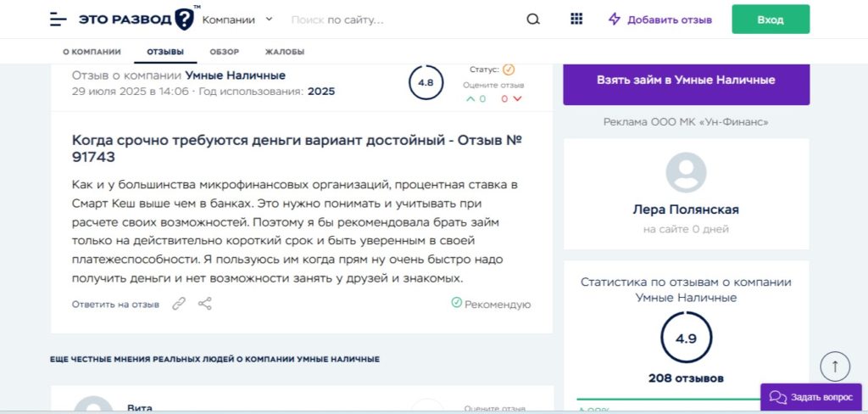This screenshot has height=414, width=868.
Task: Click the green Вход button
Action: [771, 20]
